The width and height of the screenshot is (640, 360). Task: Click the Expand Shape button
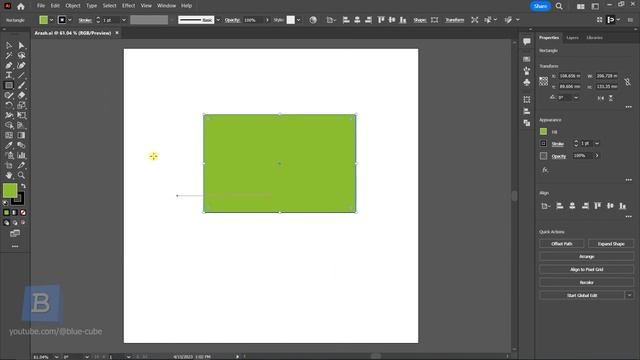point(611,244)
